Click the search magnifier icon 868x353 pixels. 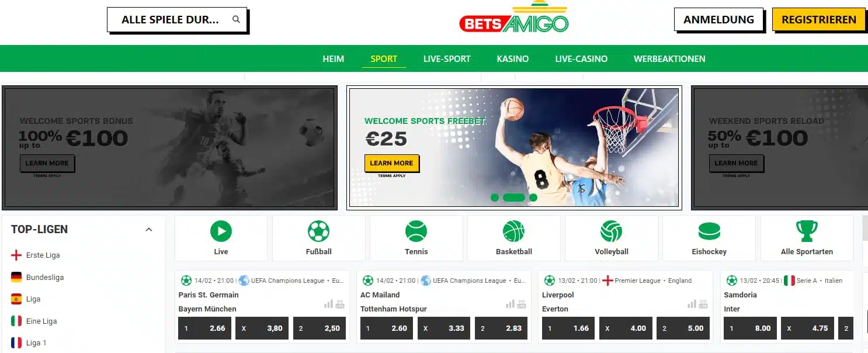point(236,19)
